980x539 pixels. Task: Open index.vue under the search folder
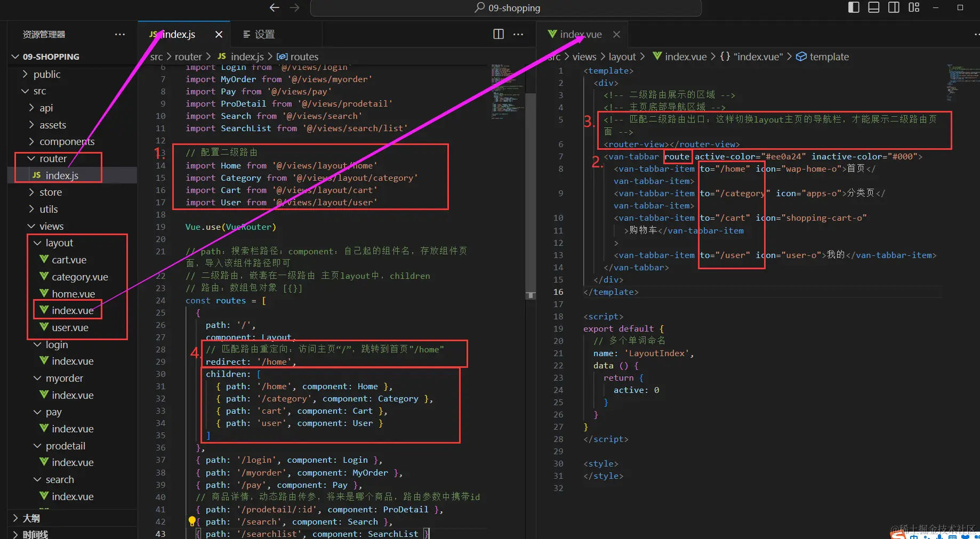(x=73, y=496)
